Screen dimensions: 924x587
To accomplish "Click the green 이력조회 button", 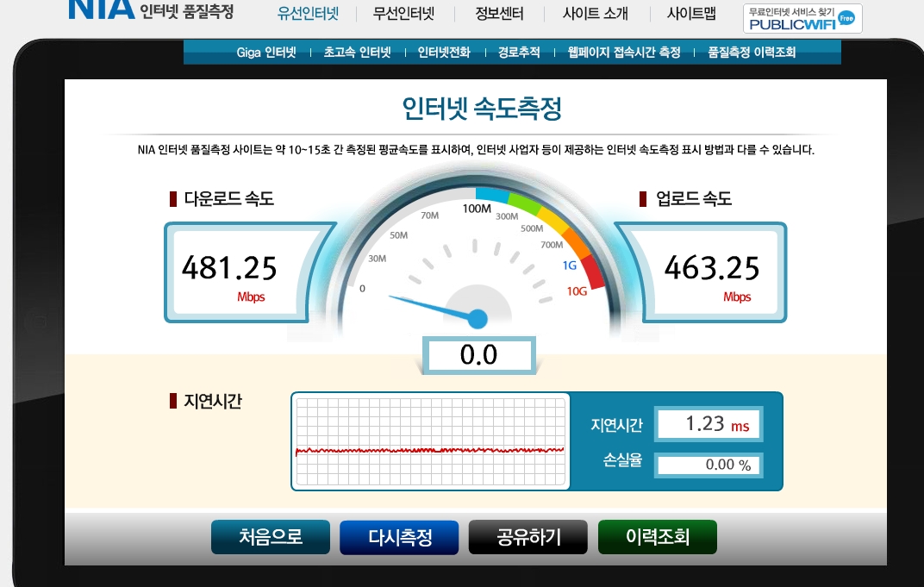I will 658,537.
